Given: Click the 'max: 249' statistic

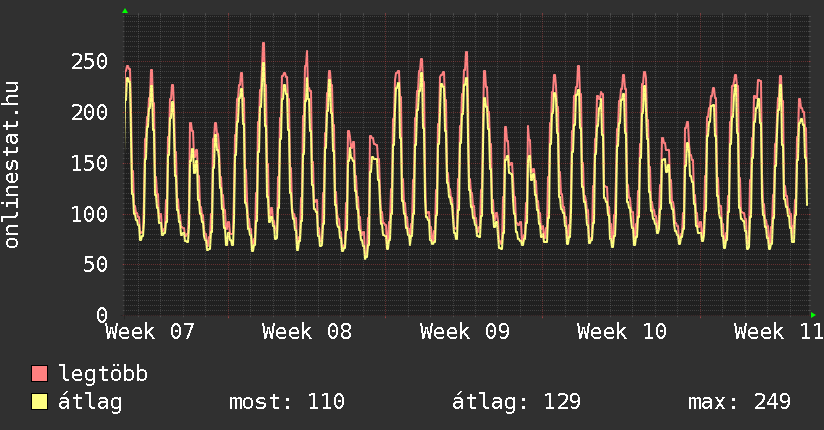Looking at the screenshot, I should [739, 402].
